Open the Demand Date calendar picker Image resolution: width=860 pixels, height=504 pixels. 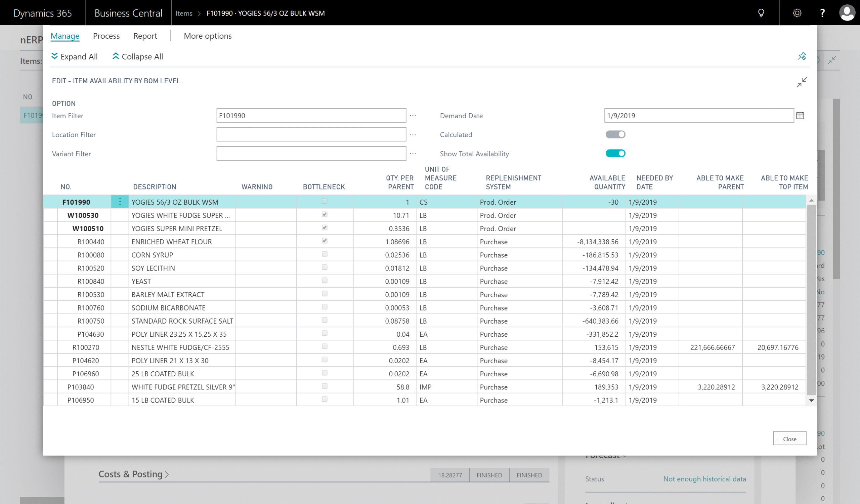pos(800,116)
